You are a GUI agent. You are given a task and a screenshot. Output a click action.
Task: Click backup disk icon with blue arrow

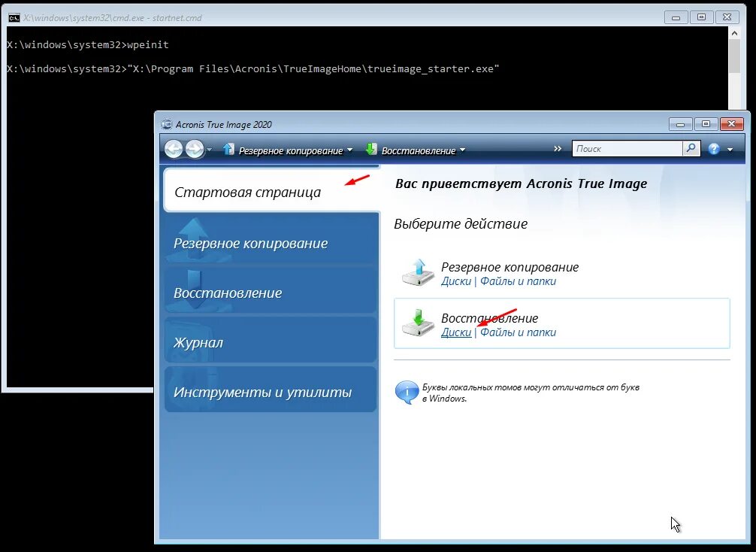click(419, 272)
